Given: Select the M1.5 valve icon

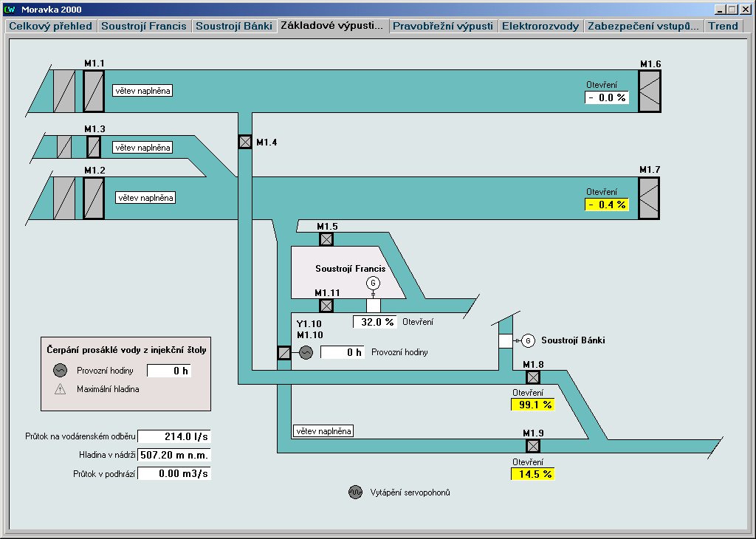Looking at the screenshot, I should tap(326, 239).
